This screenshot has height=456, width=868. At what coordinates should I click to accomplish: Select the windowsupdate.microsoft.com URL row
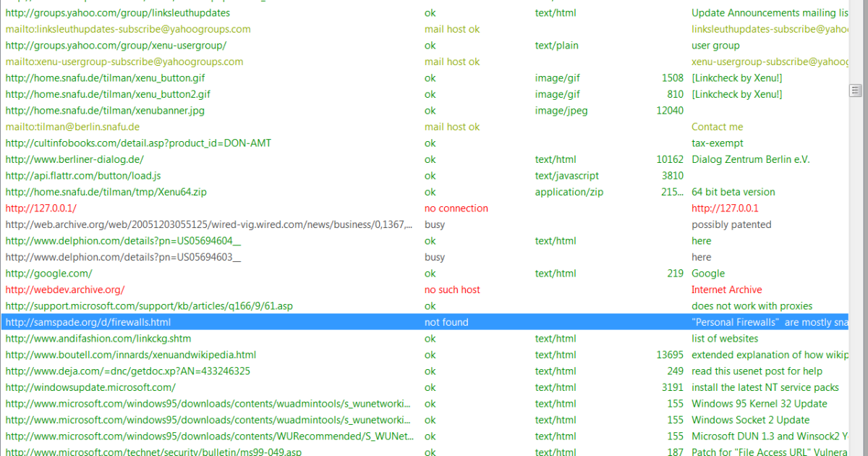pyautogui.click(x=90, y=387)
